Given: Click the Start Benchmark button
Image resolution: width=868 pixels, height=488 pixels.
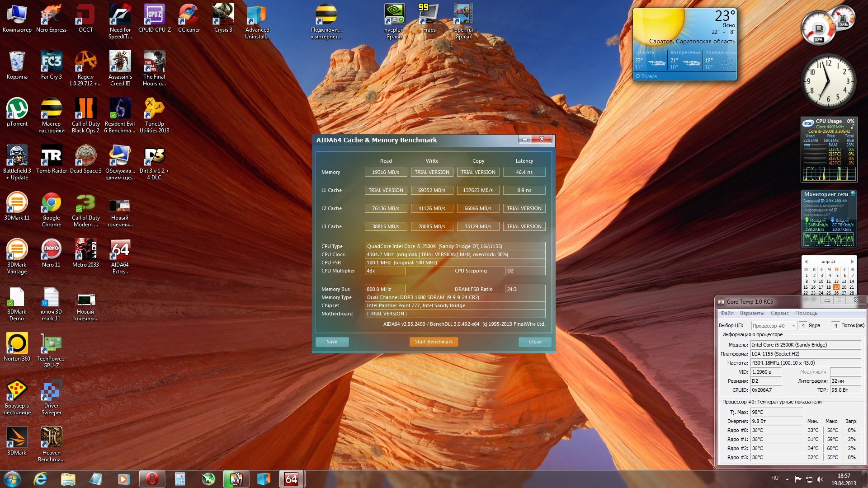Looking at the screenshot, I should point(434,342).
